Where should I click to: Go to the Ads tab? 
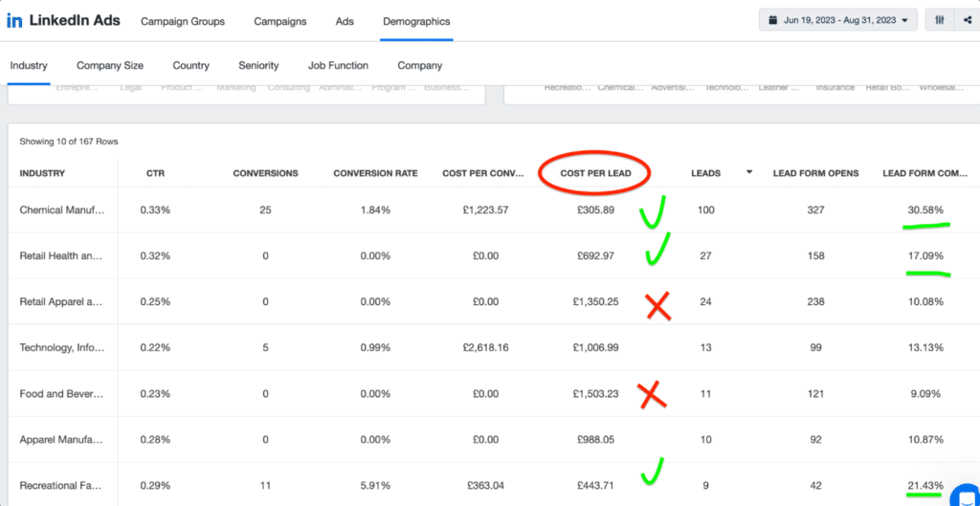(345, 21)
